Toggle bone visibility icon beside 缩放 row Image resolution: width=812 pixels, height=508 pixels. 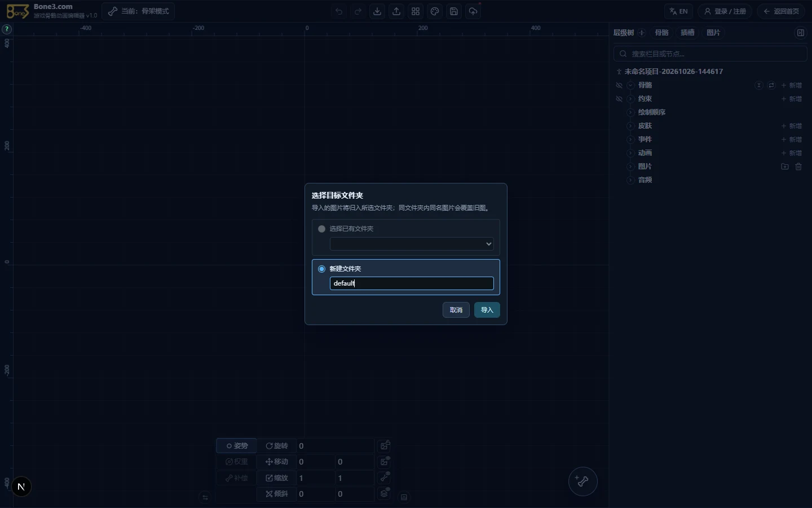385,477
